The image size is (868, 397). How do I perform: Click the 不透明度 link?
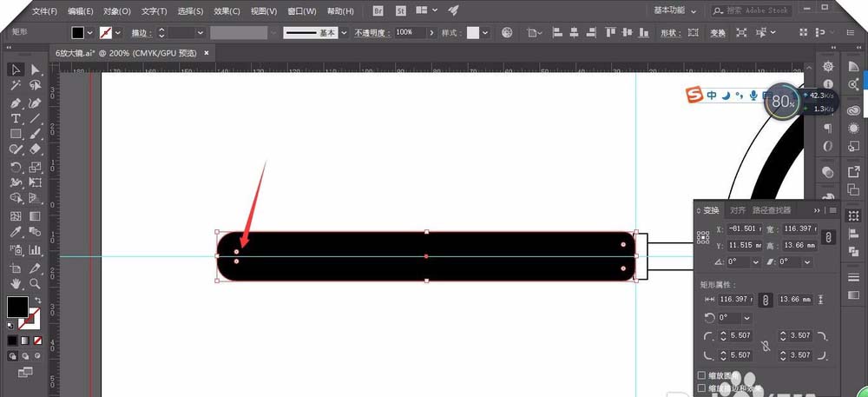coord(372,33)
